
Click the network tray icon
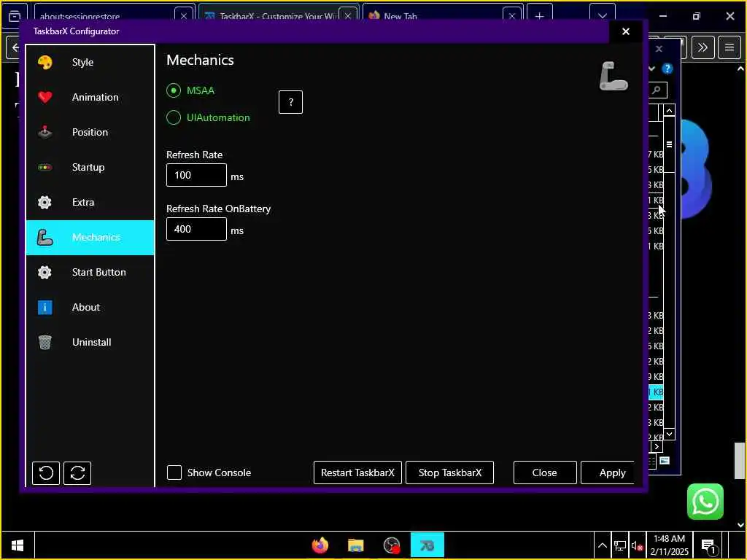[620, 545]
